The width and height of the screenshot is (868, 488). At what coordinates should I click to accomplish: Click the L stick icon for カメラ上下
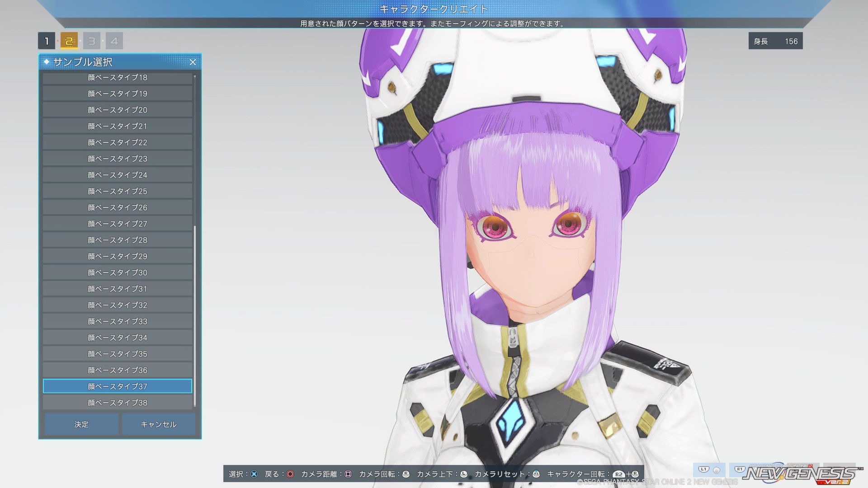[x=463, y=474]
